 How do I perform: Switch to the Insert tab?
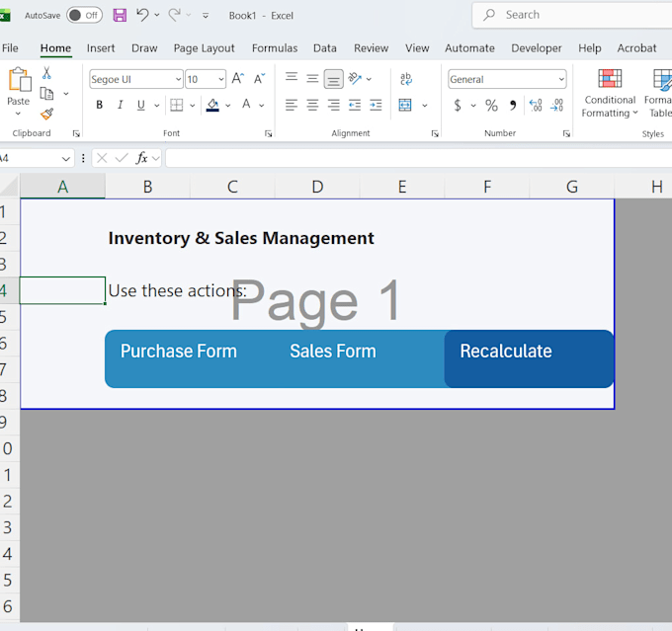(x=101, y=48)
